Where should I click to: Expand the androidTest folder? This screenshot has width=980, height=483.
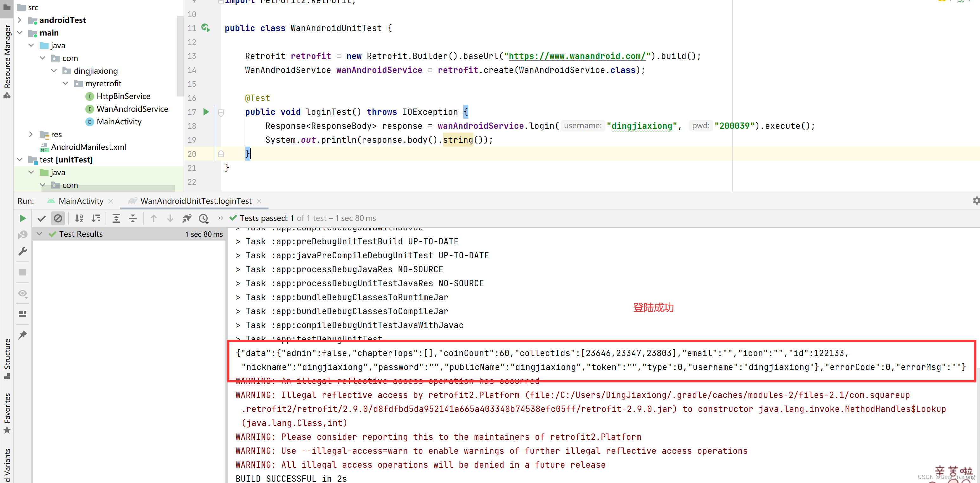point(20,20)
